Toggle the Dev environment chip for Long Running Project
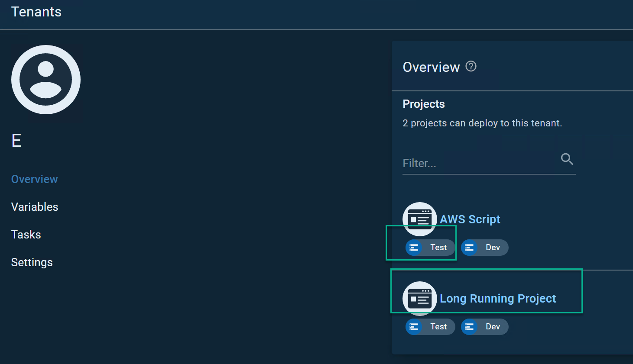This screenshot has width=633, height=364. pyautogui.click(x=484, y=327)
